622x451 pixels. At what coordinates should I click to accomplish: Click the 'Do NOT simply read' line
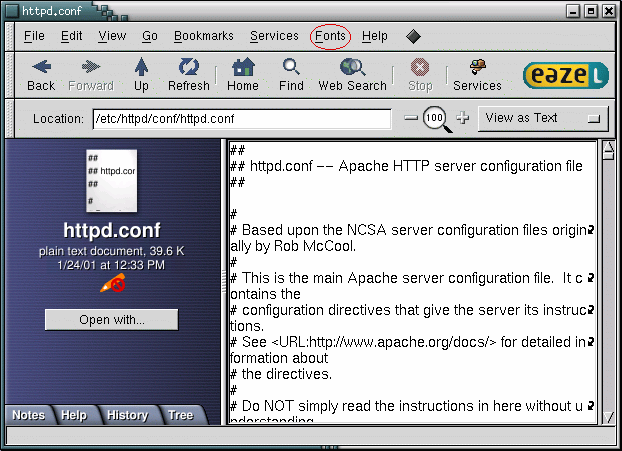point(406,406)
